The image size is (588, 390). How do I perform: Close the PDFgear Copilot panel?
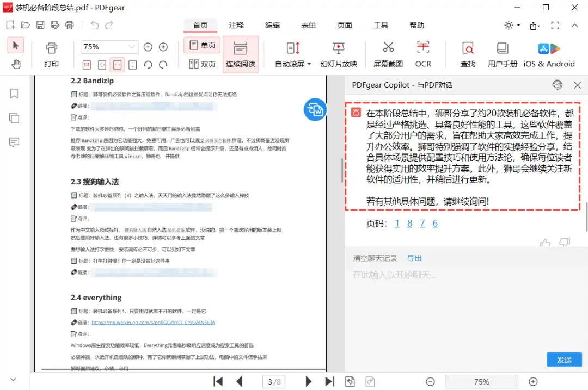click(x=577, y=85)
